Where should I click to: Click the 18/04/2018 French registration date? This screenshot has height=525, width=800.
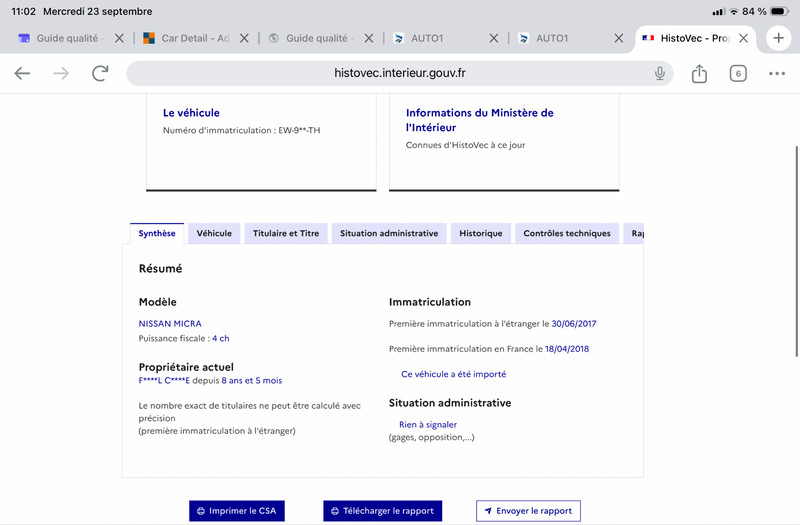pyautogui.click(x=567, y=349)
